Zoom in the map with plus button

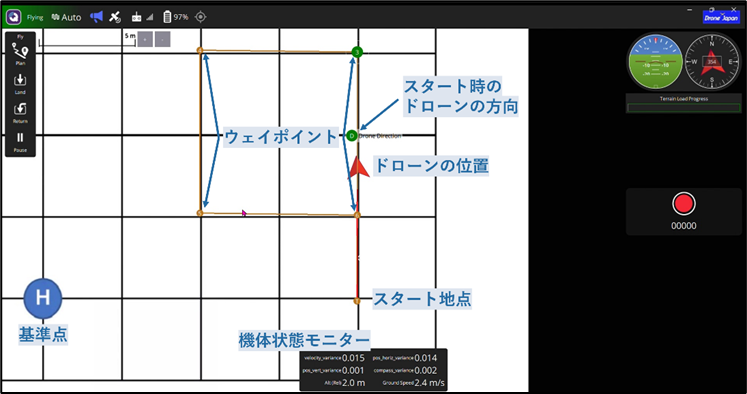[x=145, y=40]
